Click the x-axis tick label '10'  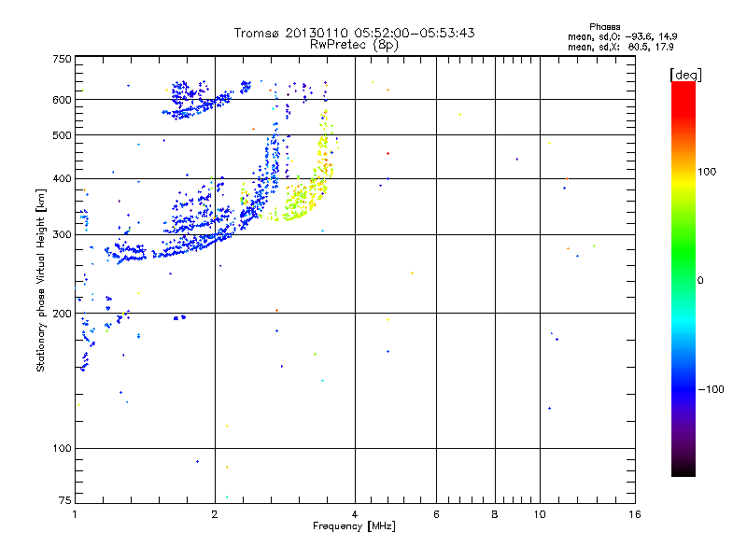tap(540, 514)
